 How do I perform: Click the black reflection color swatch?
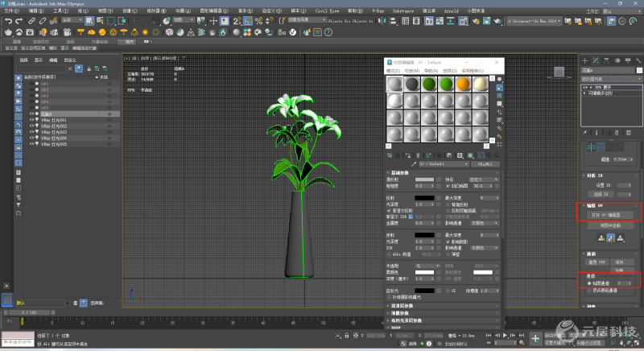pyautogui.click(x=424, y=197)
